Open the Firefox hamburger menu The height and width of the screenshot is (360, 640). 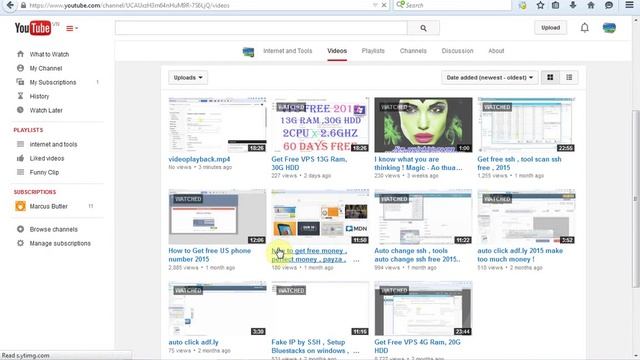[x=629, y=5]
